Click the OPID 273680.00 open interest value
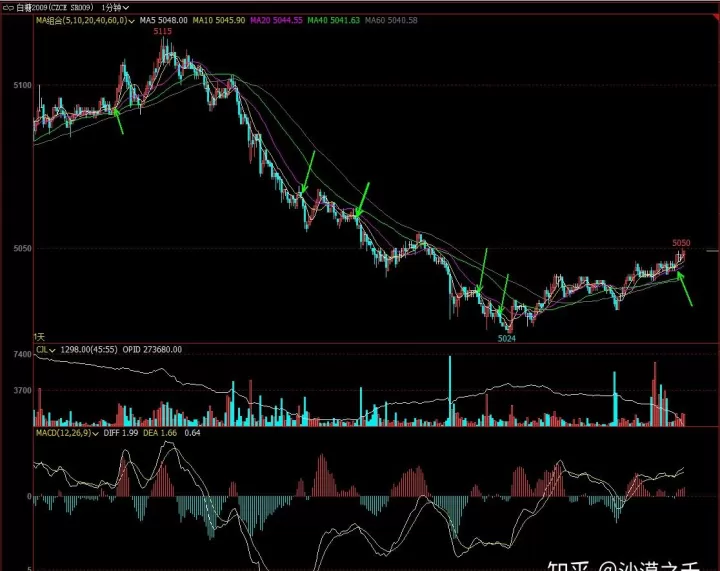The height and width of the screenshot is (571, 720). (152, 350)
